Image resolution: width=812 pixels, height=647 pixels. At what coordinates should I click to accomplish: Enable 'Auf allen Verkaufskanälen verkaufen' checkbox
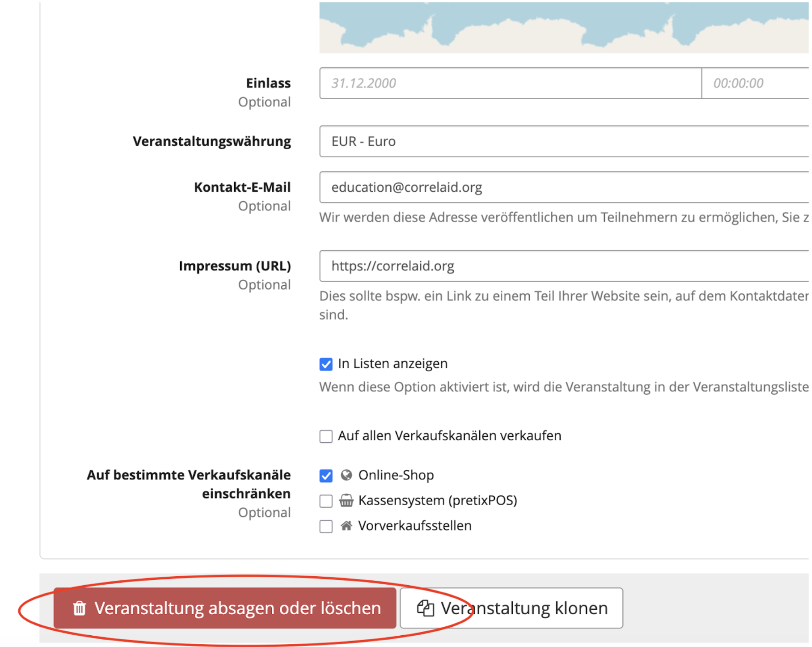[326, 436]
